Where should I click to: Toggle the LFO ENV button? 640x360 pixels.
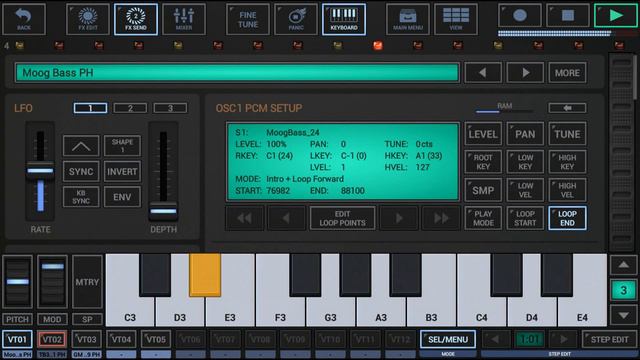pyautogui.click(x=122, y=197)
